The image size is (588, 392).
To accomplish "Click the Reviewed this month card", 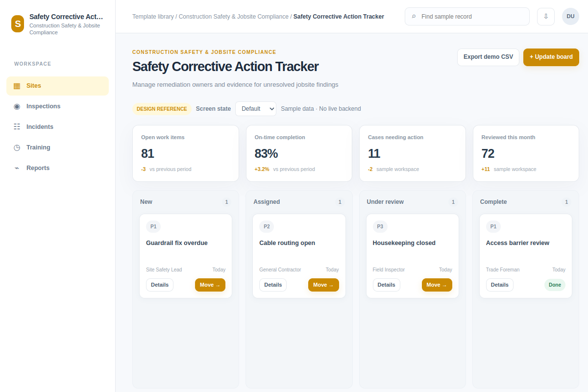I will pos(526,153).
